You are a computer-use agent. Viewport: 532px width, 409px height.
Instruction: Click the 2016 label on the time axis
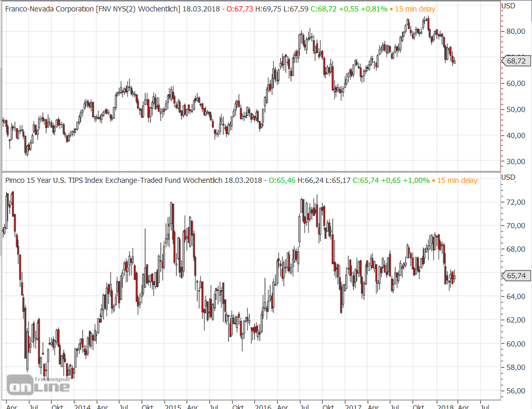click(263, 406)
